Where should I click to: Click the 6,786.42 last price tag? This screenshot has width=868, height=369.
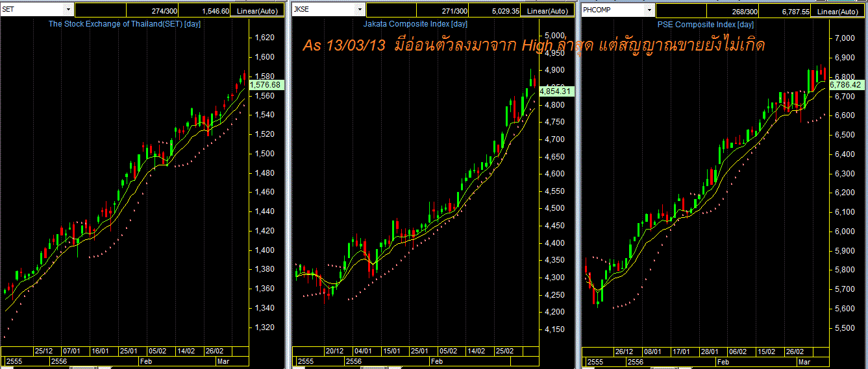coord(845,85)
